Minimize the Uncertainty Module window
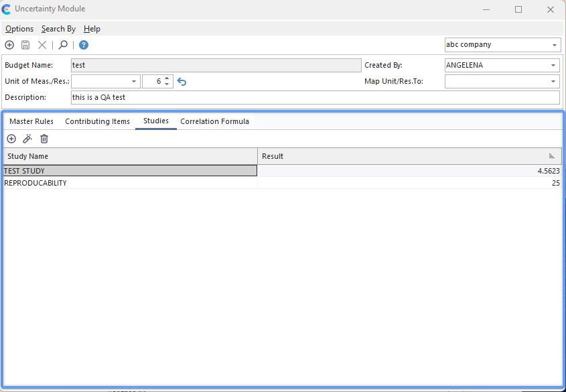566x392 pixels. click(486, 9)
